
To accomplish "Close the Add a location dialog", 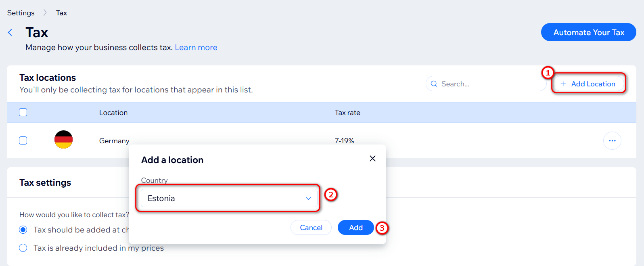I will (372, 159).
